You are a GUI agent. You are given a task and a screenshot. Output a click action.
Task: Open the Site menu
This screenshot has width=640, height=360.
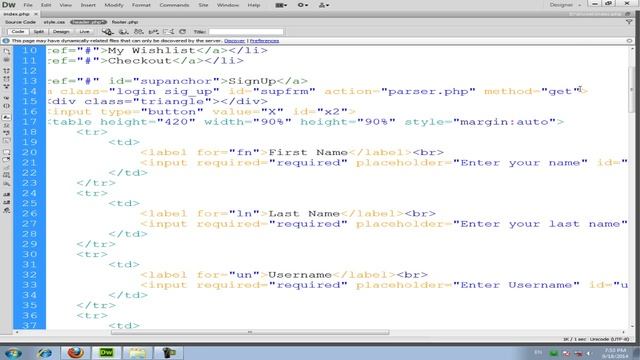(x=203, y=5)
